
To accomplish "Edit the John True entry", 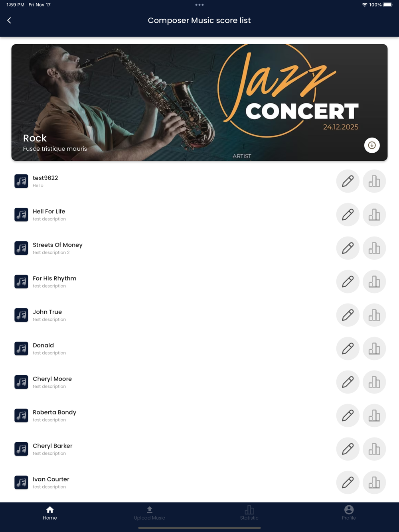I will [348, 315].
